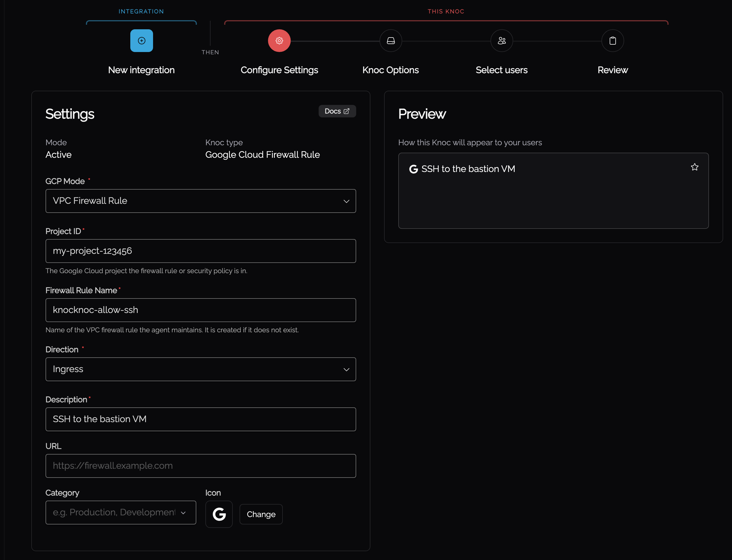
Task: Click 'SSH to the bastion VM' preview title
Action: click(468, 169)
